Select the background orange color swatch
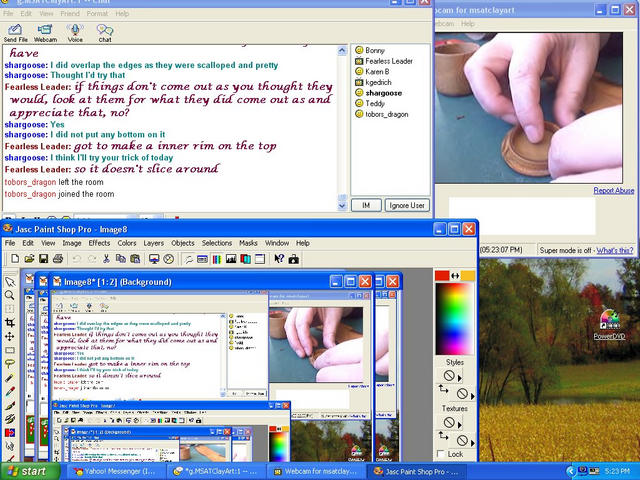The height and width of the screenshot is (480, 640). [468, 276]
